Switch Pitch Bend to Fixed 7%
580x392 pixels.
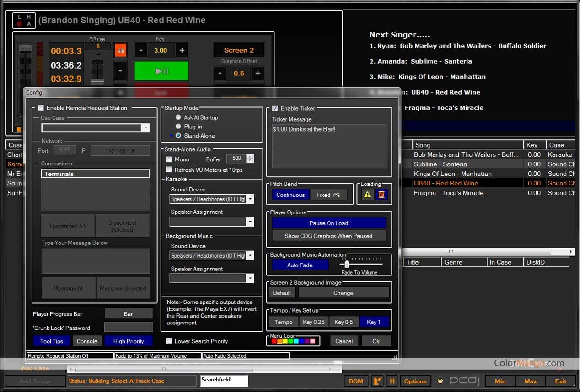[x=328, y=194]
